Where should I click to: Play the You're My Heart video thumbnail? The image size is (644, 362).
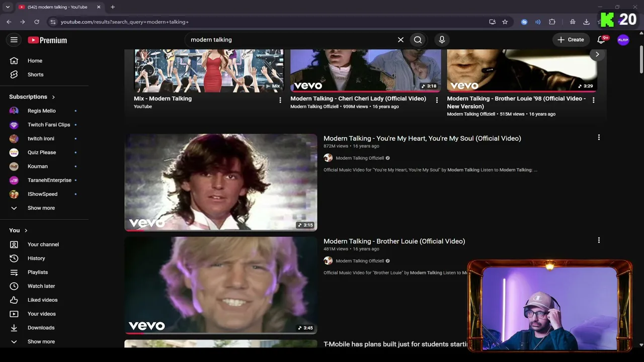tap(221, 182)
